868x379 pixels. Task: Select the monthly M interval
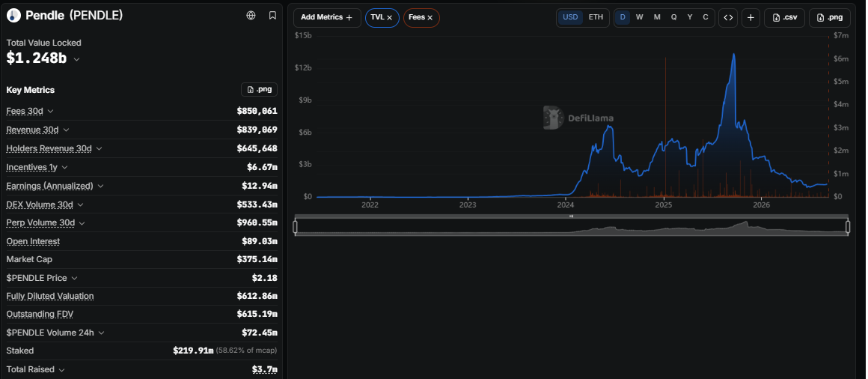[657, 17]
